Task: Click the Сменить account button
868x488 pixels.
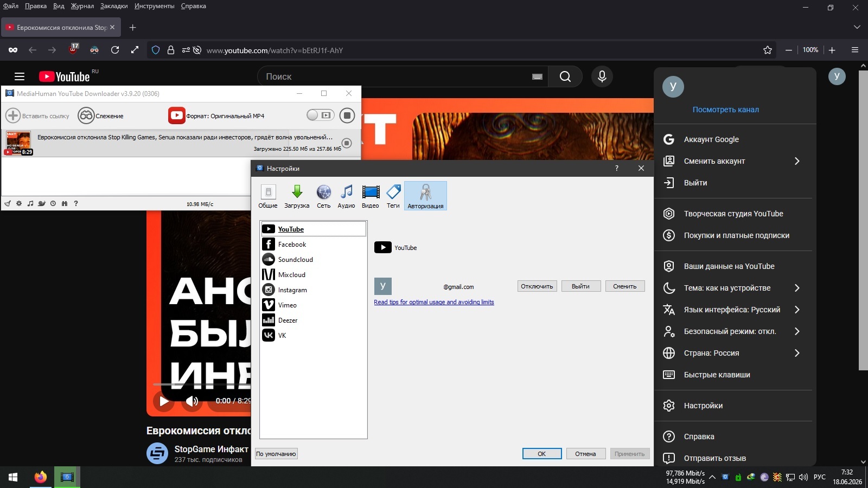Action: [x=625, y=286]
